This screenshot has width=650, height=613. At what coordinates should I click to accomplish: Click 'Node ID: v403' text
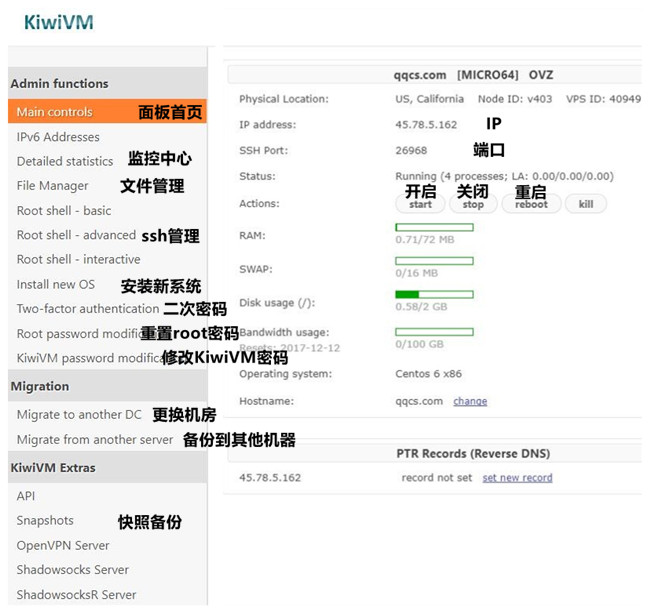coord(515,99)
